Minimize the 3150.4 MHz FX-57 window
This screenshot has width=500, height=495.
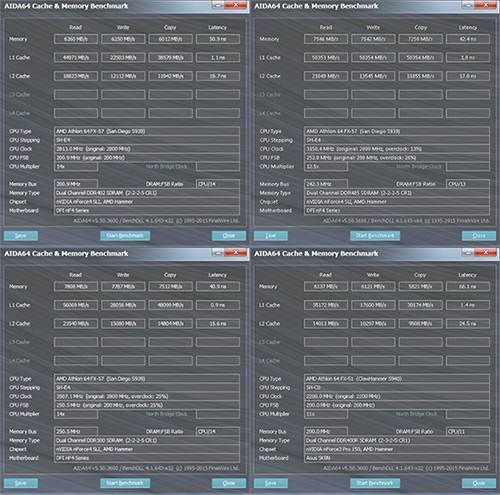[468, 5]
